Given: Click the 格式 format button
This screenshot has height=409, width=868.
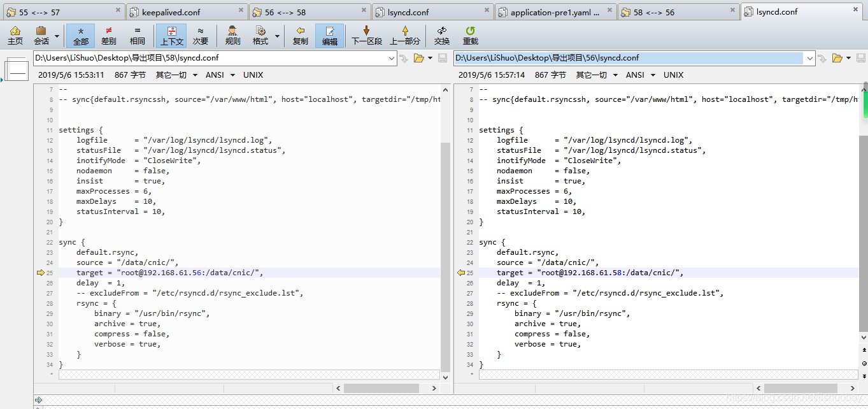Looking at the screenshot, I should click(260, 36).
